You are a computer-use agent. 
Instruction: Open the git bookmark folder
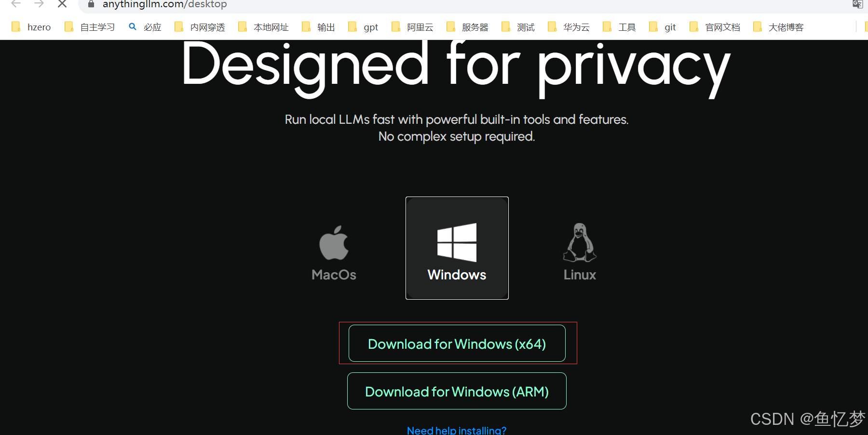point(663,27)
